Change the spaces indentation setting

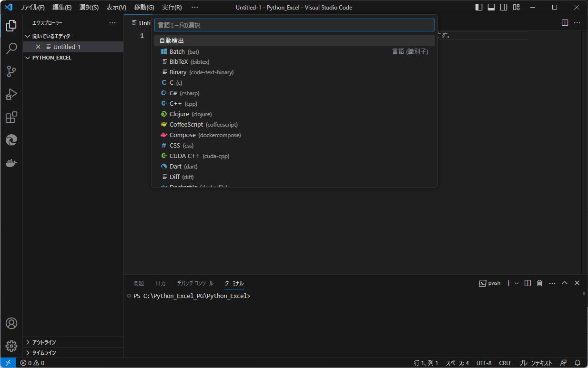pyautogui.click(x=457, y=363)
